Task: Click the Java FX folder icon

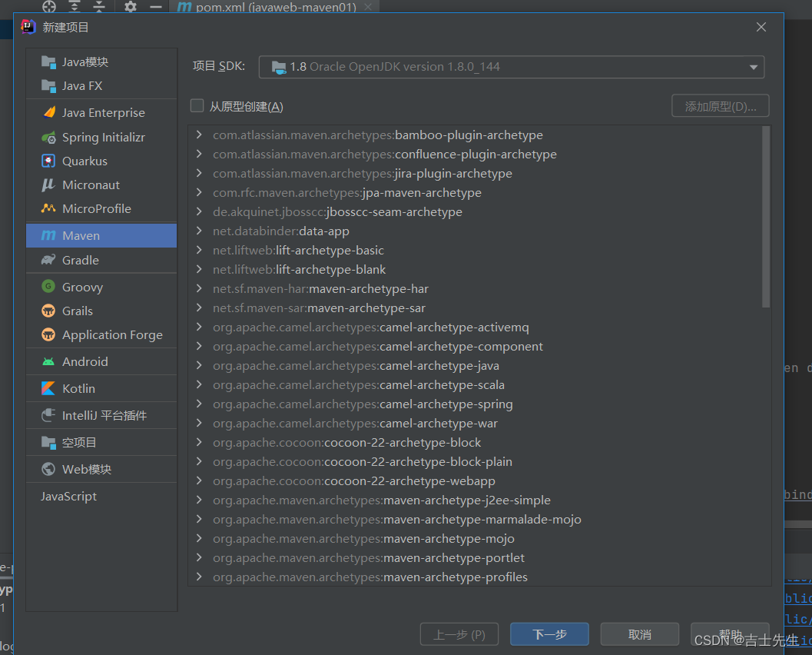Action: [x=48, y=86]
